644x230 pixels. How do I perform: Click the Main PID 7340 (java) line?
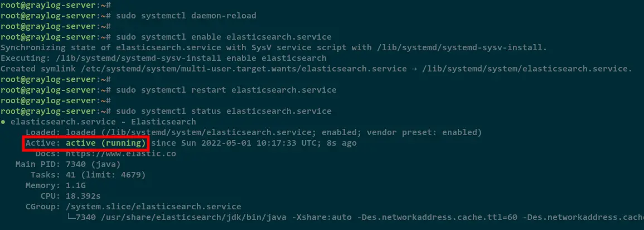coord(68,165)
